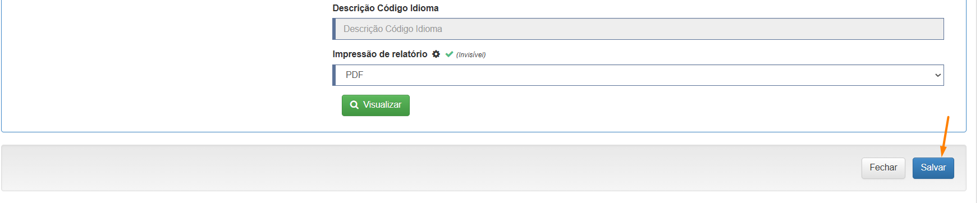Select the PDF option text
Screen dimensions: 980x203
(354, 75)
